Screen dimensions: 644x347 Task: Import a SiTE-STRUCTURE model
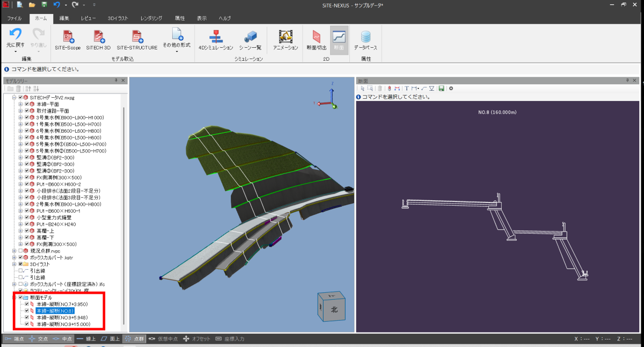point(137,37)
